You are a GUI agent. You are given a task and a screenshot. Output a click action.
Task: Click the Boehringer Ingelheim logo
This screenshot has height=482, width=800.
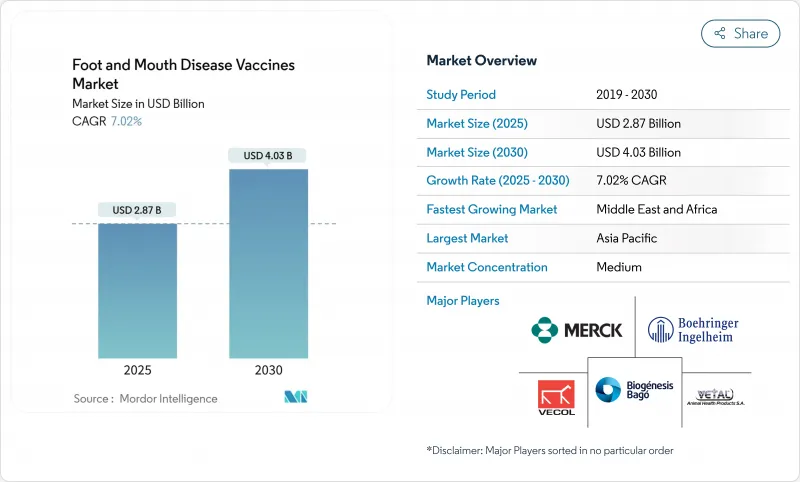click(692, 329)
